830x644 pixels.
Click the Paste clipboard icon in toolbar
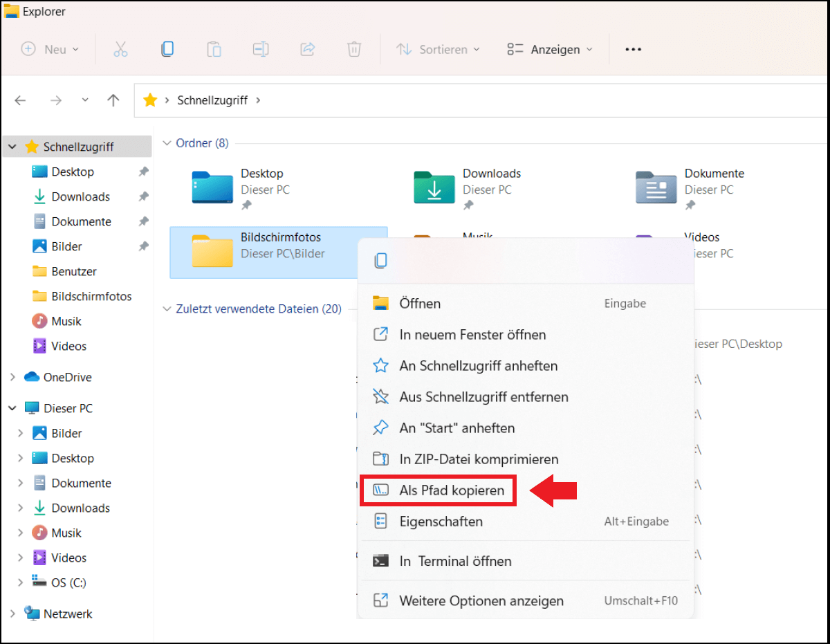point(214,49)
